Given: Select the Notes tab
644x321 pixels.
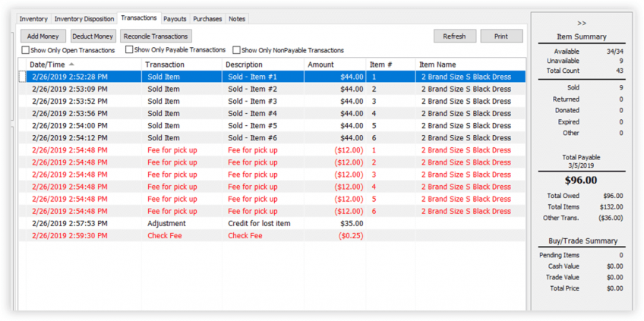Looking at the screenshot, I should pyautogui.click(x=237, y=19).
